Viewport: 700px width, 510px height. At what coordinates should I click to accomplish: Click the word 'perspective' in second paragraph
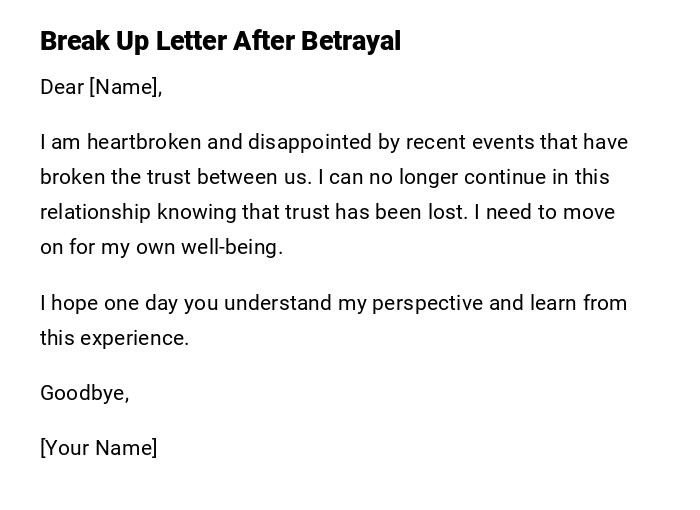(x=427, y=302)
